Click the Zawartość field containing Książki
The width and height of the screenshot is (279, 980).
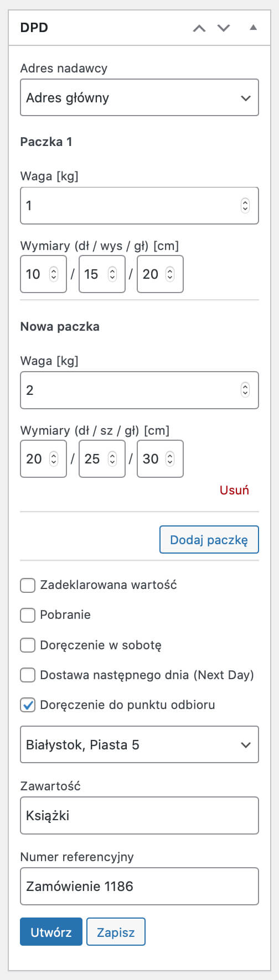point(139,815)
